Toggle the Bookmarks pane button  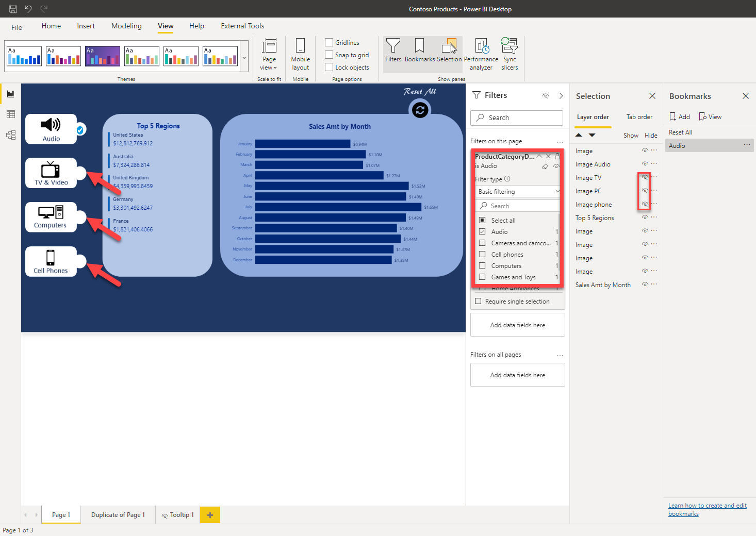click(x=420, y=51)
